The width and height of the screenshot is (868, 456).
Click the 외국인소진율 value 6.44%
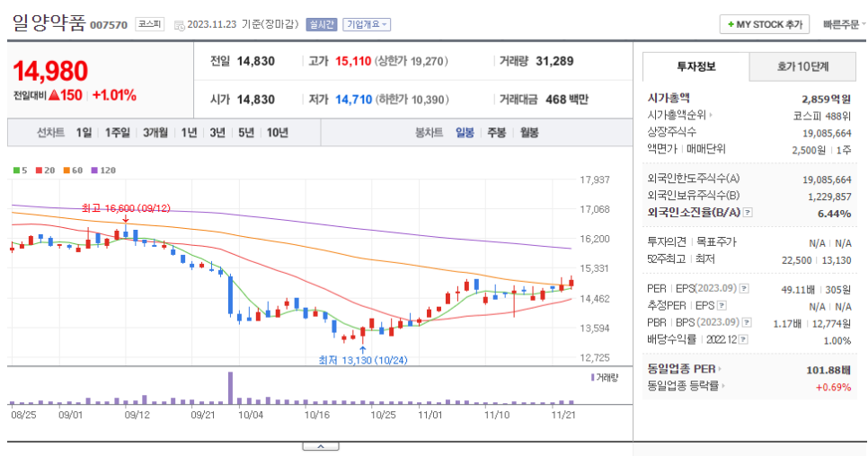click(834, 214)
